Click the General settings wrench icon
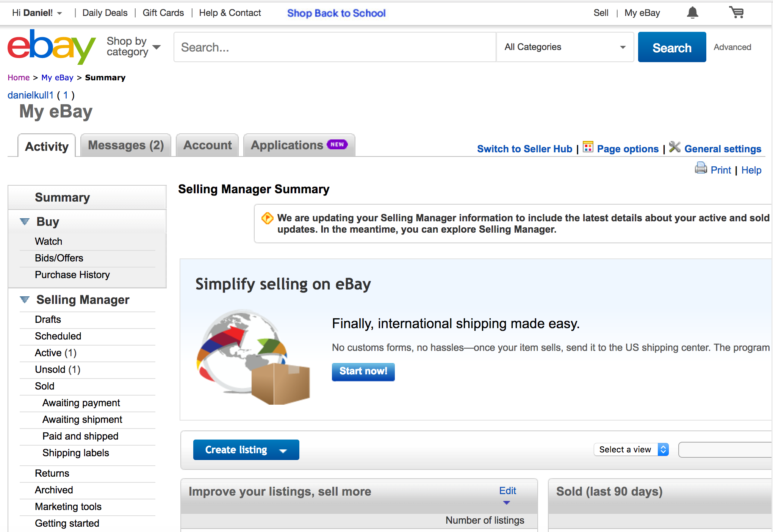The height and width of the screenshot is (532, 773). (675, 147)
